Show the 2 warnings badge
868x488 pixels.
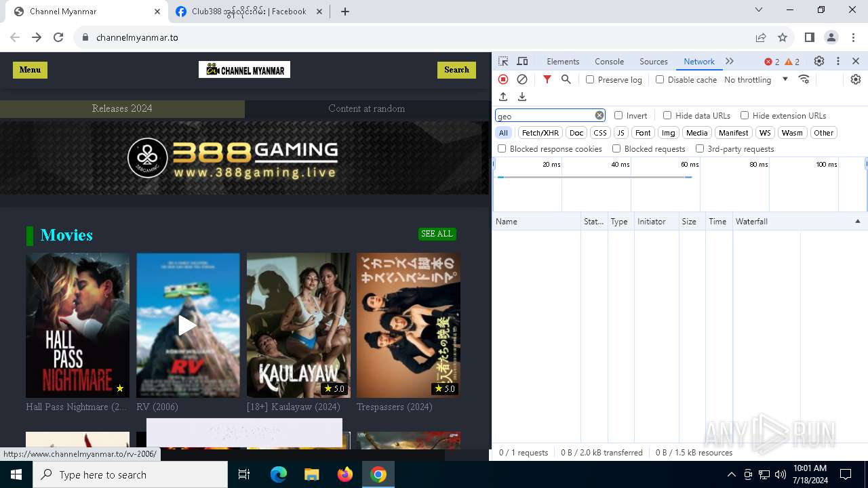coord(792,62)
